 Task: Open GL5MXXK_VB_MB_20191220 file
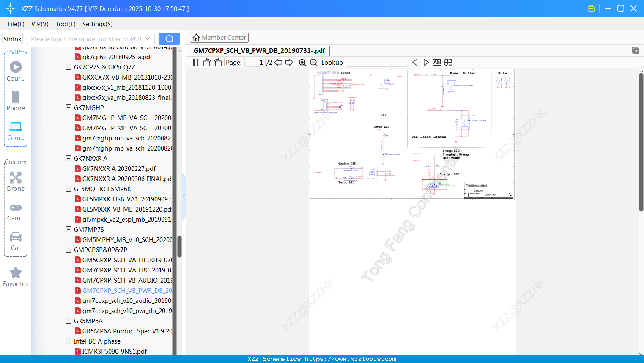tap(127, 209)
